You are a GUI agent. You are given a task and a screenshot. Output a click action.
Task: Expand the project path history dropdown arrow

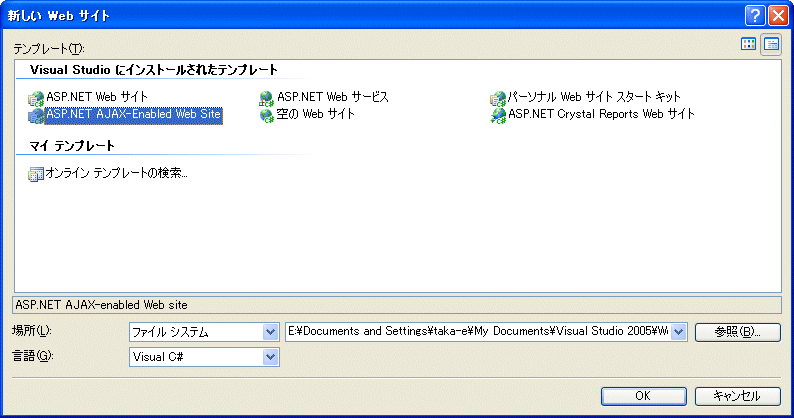pos(679,332)
